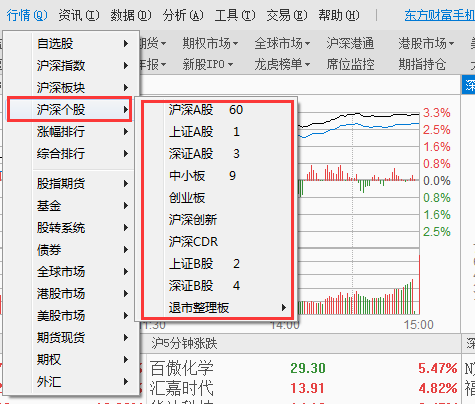Viewport: 475px width, 404px height.
Task: Click the 沪深港通 toolbar button
Action: [x=350, y=43]
